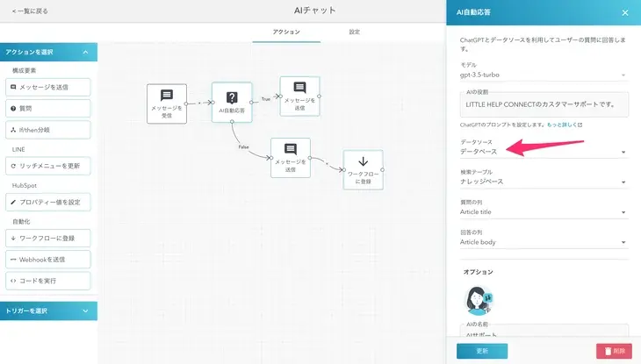The width and height of the screenshot is (641, 364).
Task: Open the データソース dropdown
Action: (x=544, y=152)
